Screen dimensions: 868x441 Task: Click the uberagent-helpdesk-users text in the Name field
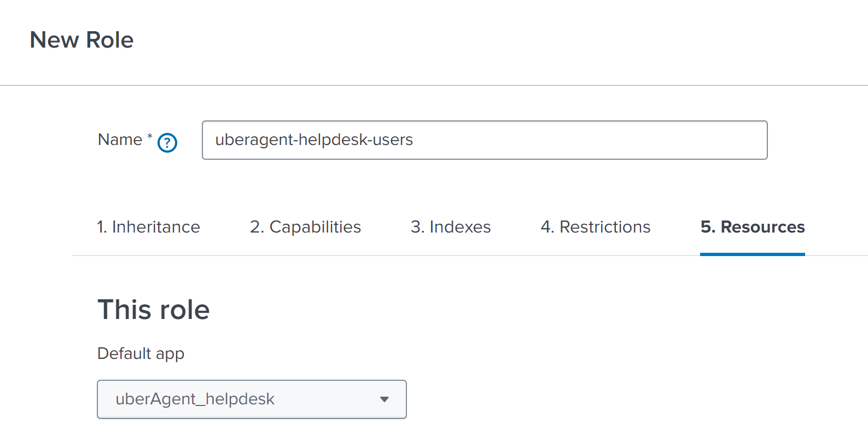click(x=314, y=140)
